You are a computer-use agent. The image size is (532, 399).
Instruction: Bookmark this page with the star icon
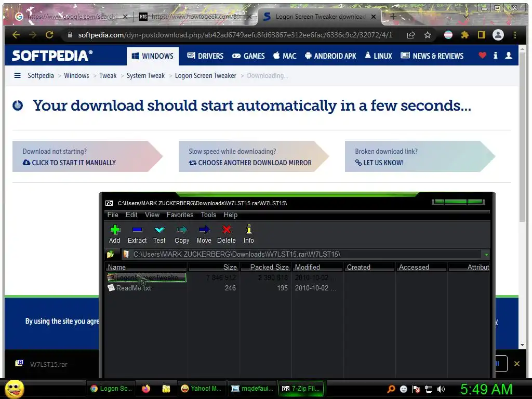click(428, 35)
